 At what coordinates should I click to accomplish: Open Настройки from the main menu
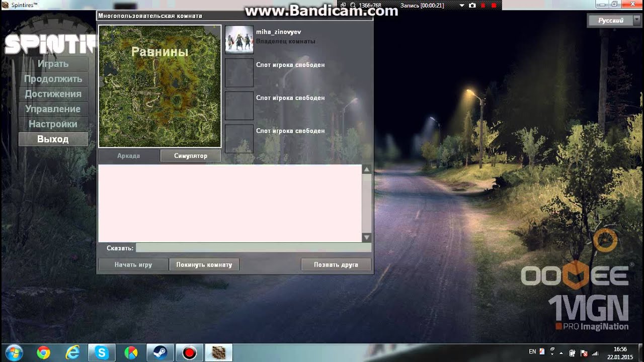pyautogui.click(x=53, y=124)
